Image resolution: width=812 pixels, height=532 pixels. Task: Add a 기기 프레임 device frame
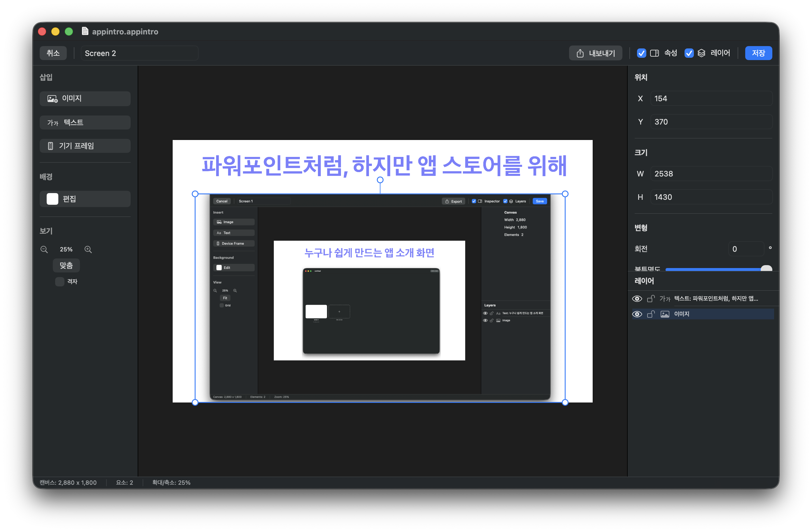(x=85, y=146)
